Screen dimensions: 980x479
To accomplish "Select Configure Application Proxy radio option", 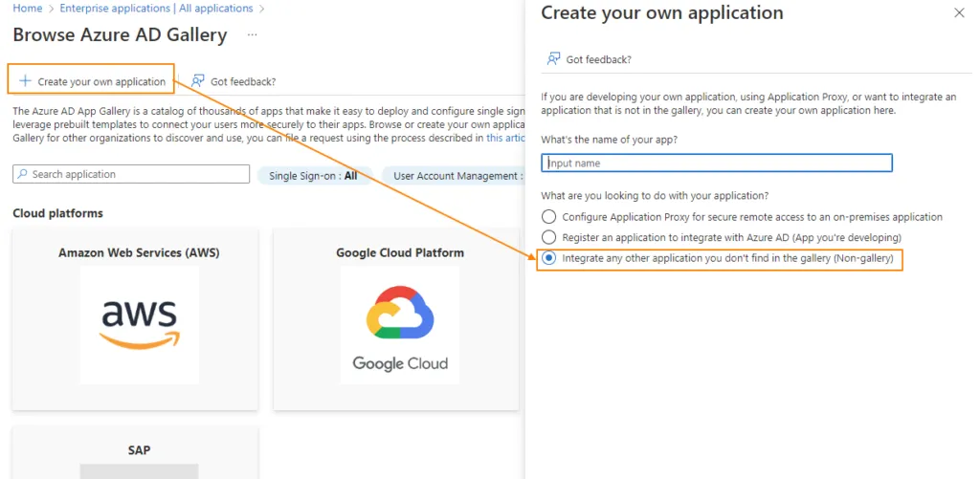I will (x=548, y=217).
